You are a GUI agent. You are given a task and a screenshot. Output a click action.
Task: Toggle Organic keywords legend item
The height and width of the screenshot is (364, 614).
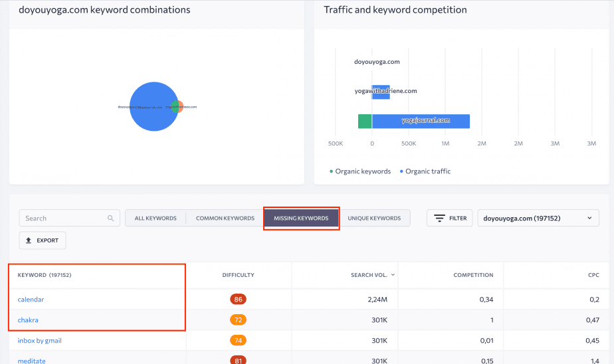360,171
